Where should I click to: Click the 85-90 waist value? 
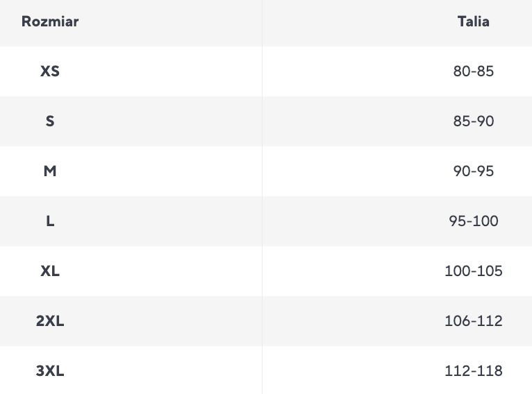pyautogui.click(x=473, y=121)
